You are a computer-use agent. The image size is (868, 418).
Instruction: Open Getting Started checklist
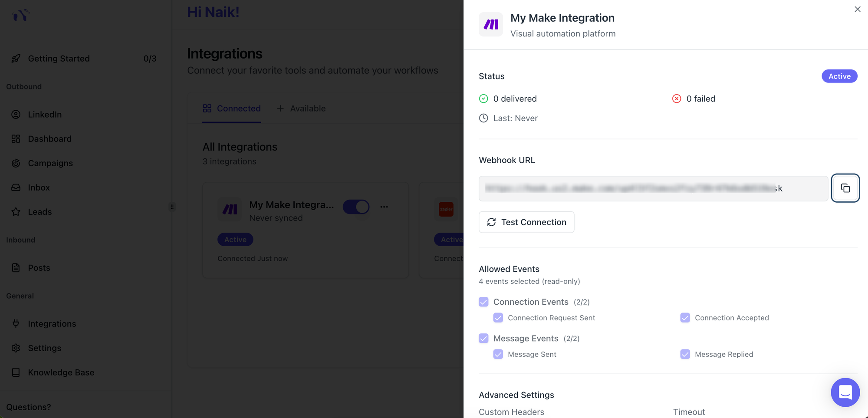tap(59, 59)
